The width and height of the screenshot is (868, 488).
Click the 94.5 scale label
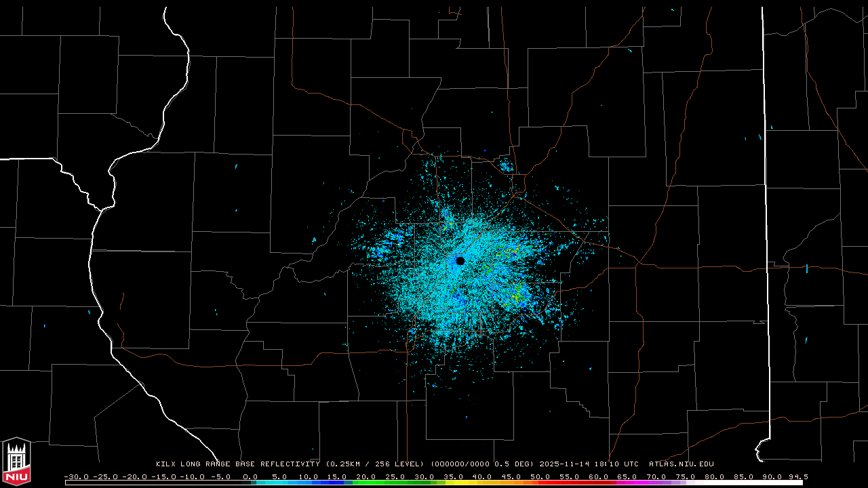798,477
